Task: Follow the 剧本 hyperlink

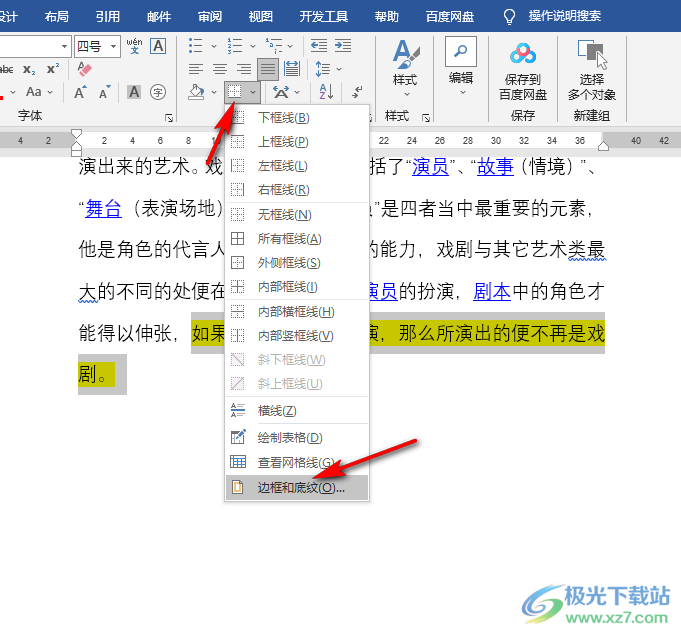Action: pos(492,291)
